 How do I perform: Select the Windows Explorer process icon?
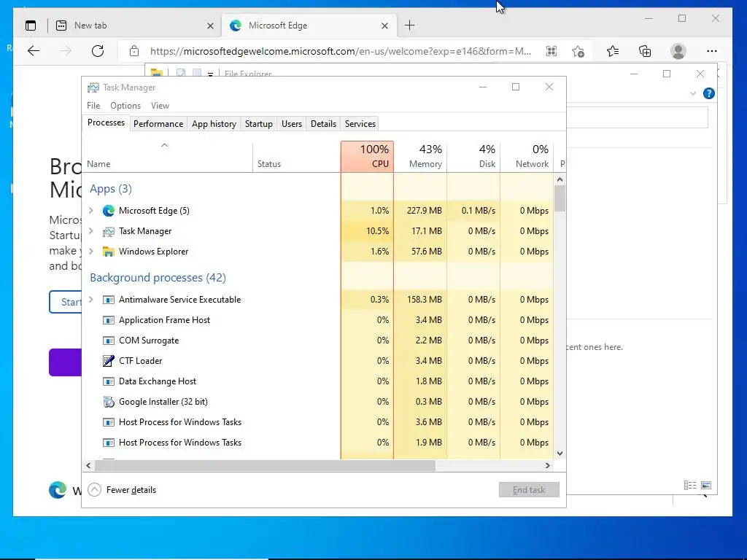coord(109,252)
